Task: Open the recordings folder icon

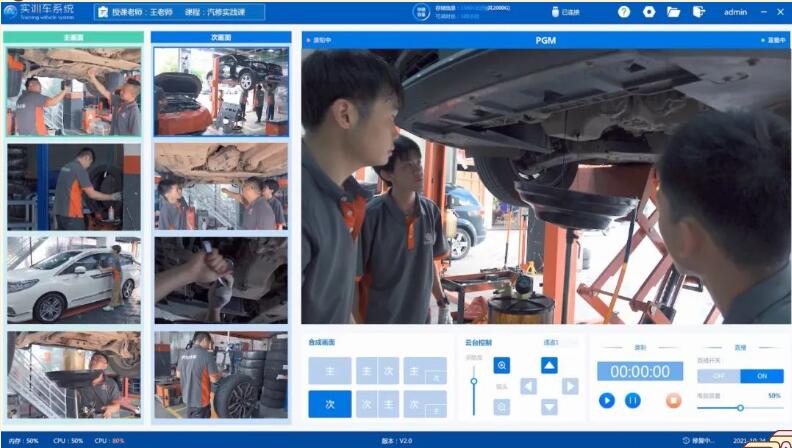Action: (674, 12)
